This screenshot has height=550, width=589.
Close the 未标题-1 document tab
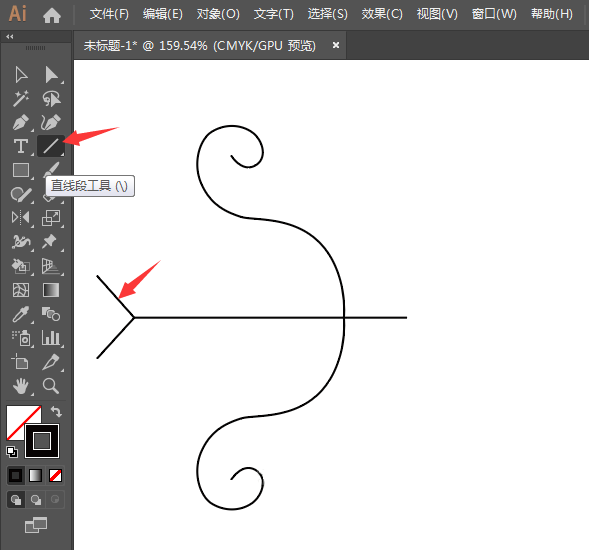tap(336, 45)
